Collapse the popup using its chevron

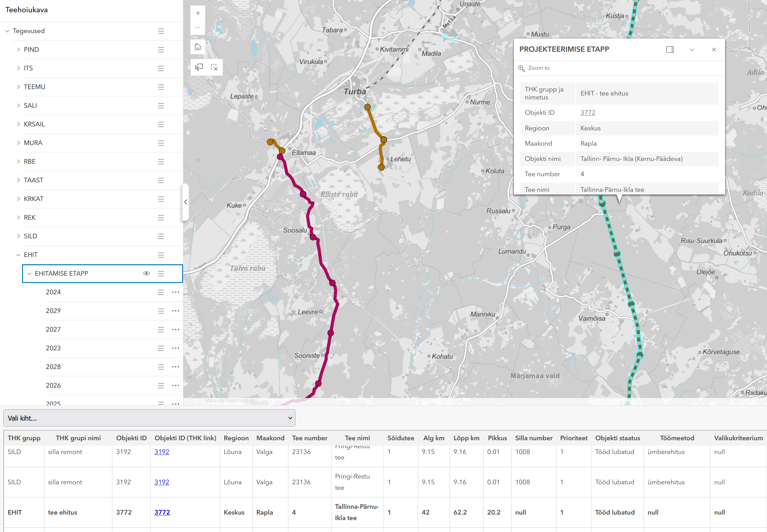[692, 49]
